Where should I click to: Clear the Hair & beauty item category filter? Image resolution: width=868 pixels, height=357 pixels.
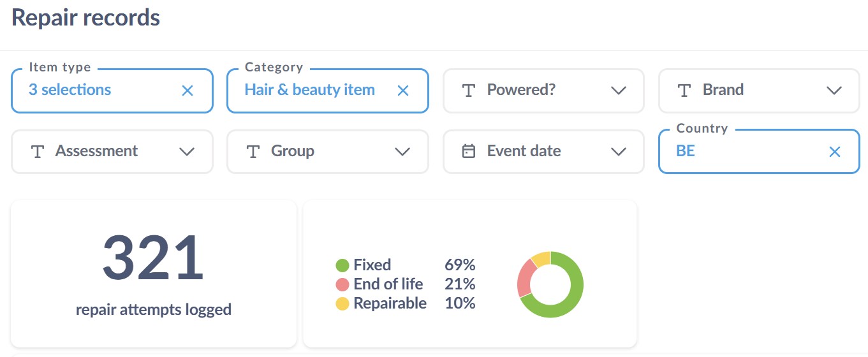point(403,91)
